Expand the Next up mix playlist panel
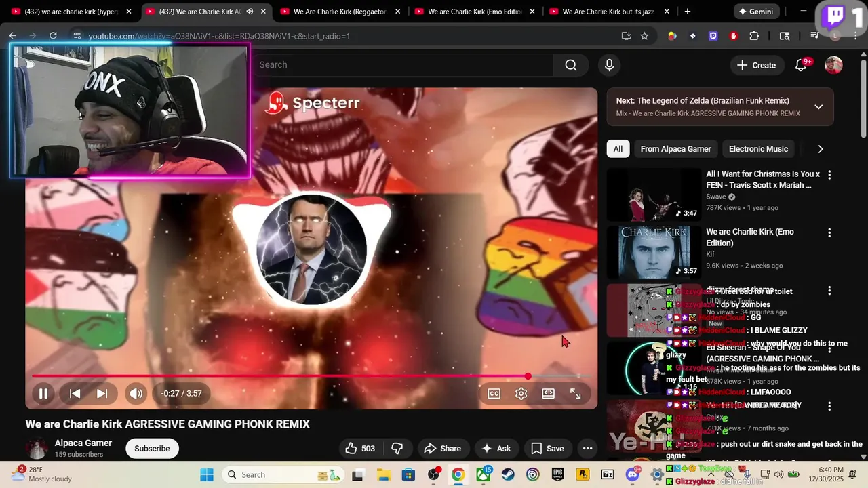This screenshot has width=868, height=488. (x=818, y=107)
